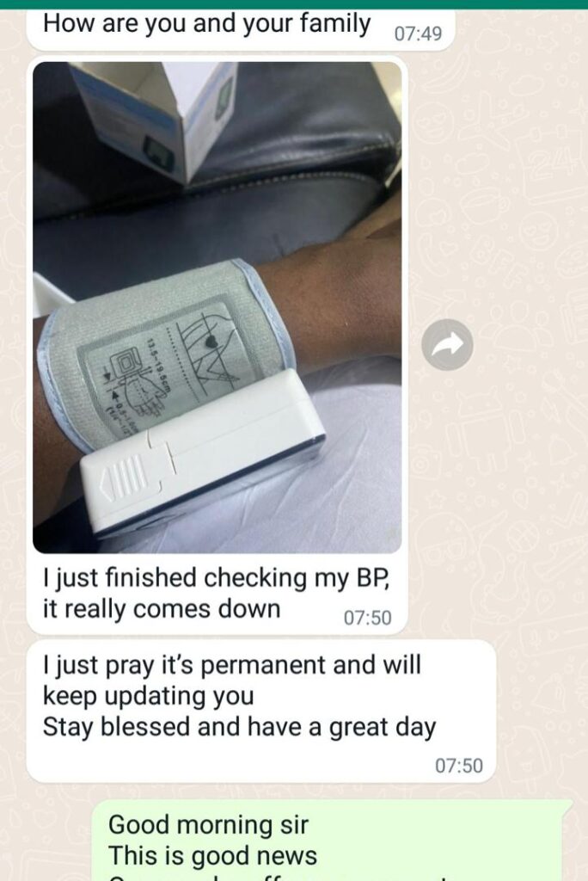Tap the forward arrow beside the photo
The width and height of the screenshot is (588, 881).
[x=447, y=344]
